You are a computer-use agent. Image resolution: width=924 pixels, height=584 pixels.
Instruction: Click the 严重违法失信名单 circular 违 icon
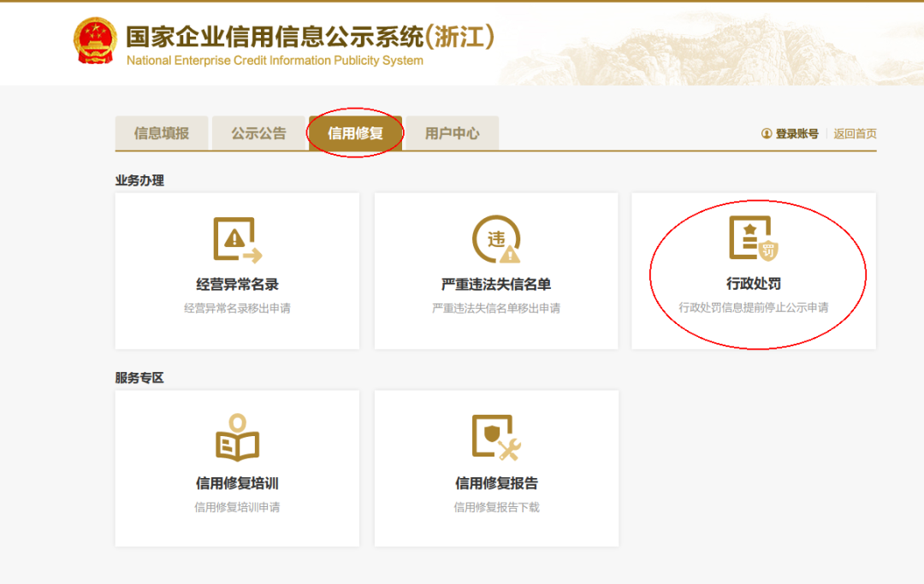496,239
